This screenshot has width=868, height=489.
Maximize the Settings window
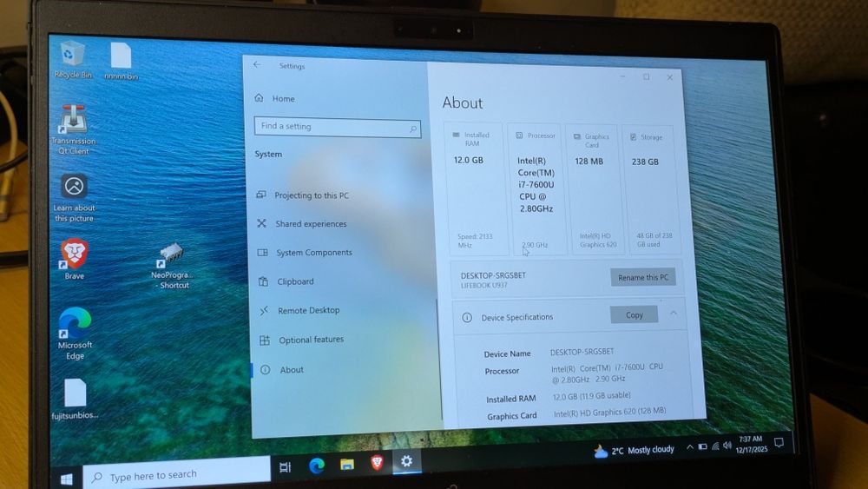[646, 76]
